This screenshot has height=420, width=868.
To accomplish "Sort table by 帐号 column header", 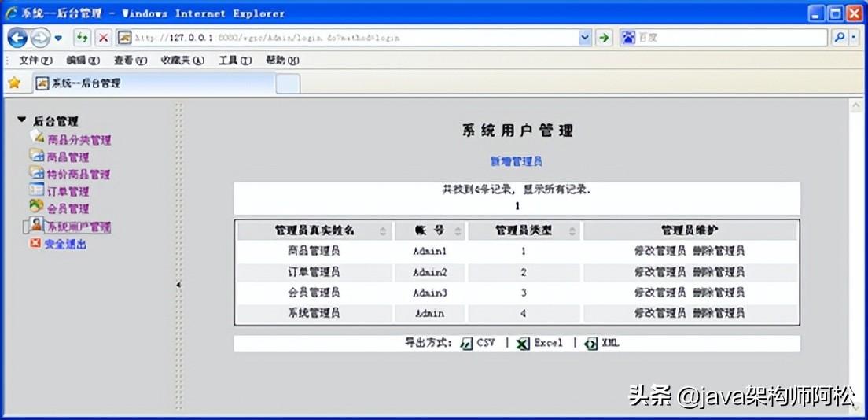I will [429, 230].
